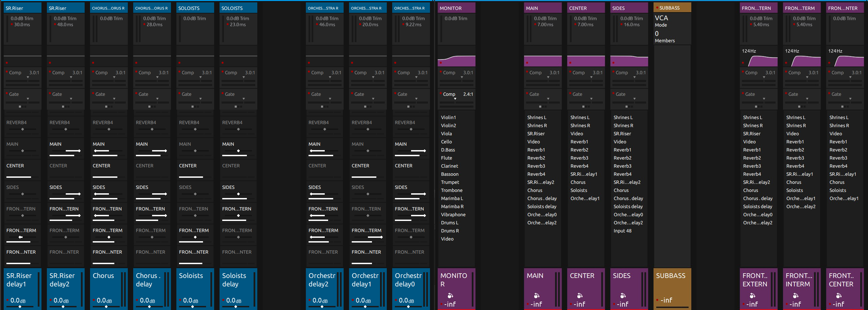Viewport: 868px width, 310px height.
Task: Click the rotary icon on the FRONT EXTERN strip
Action: (x=752, y=295)
